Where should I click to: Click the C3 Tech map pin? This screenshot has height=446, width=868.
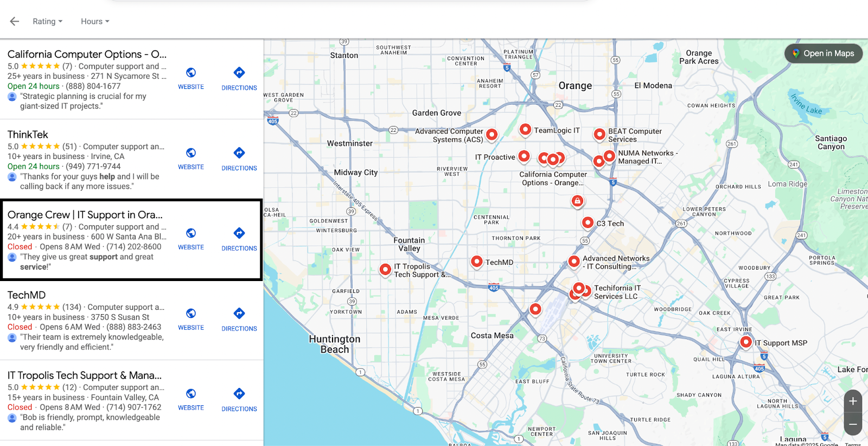[588, 222]
